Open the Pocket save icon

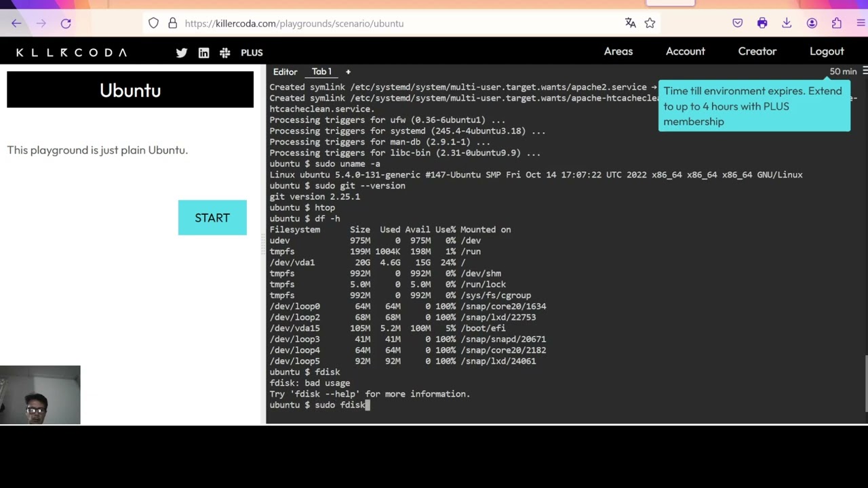point(738,23)
